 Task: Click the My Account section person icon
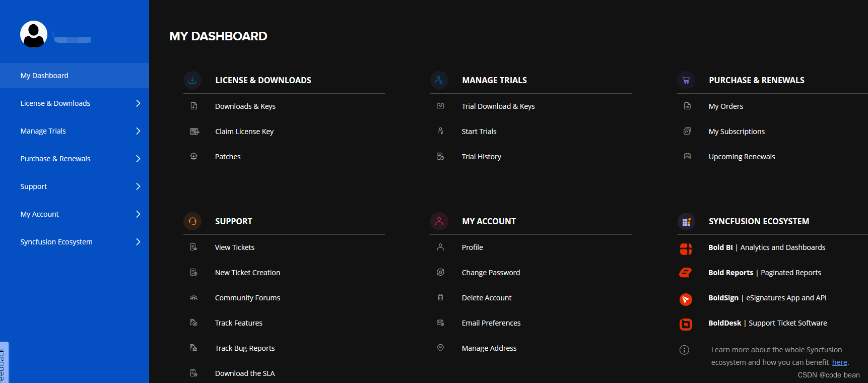[439, 221]
